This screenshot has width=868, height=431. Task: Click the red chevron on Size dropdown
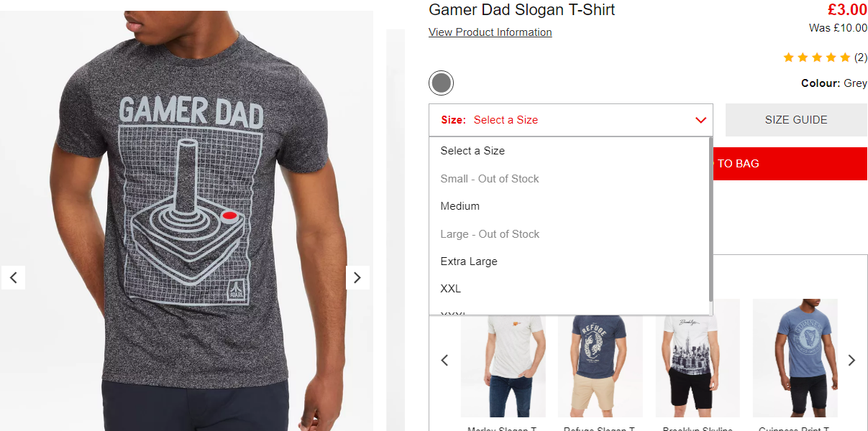point(701,120)
